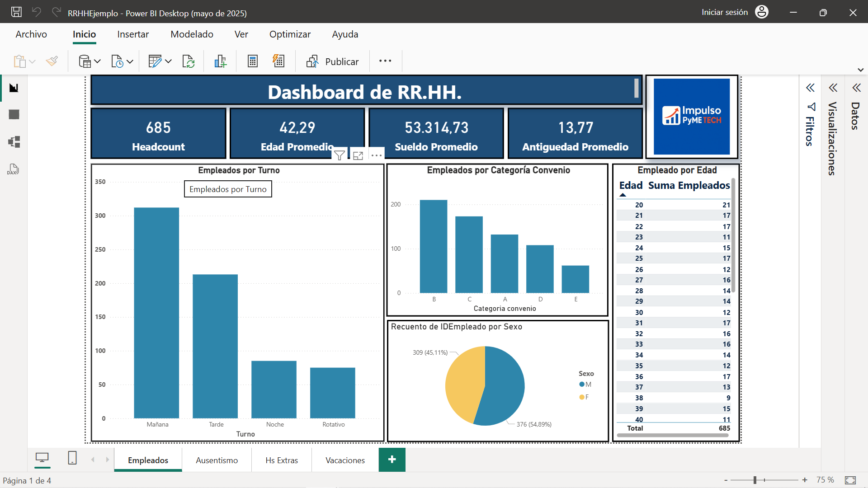Click Focus mode icon on the visual

[x=358, y=155]
